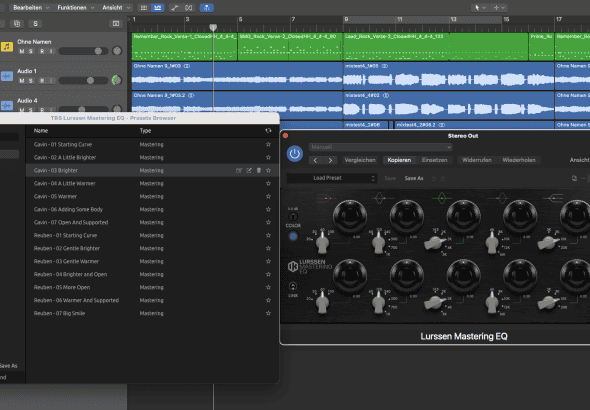The height and width of the screenshot is (410, 590).
Task: Toggle the blue Color button in Lurssen EQ
Action: click(293, 236)
